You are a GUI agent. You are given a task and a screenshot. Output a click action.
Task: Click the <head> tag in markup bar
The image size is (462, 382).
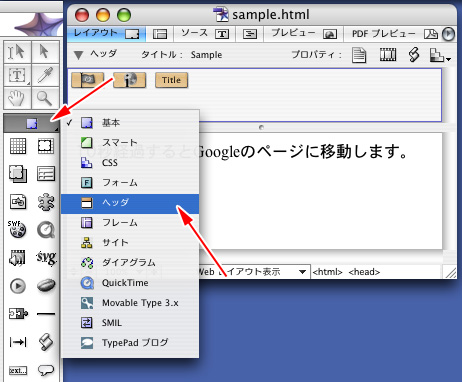(364, 272)
